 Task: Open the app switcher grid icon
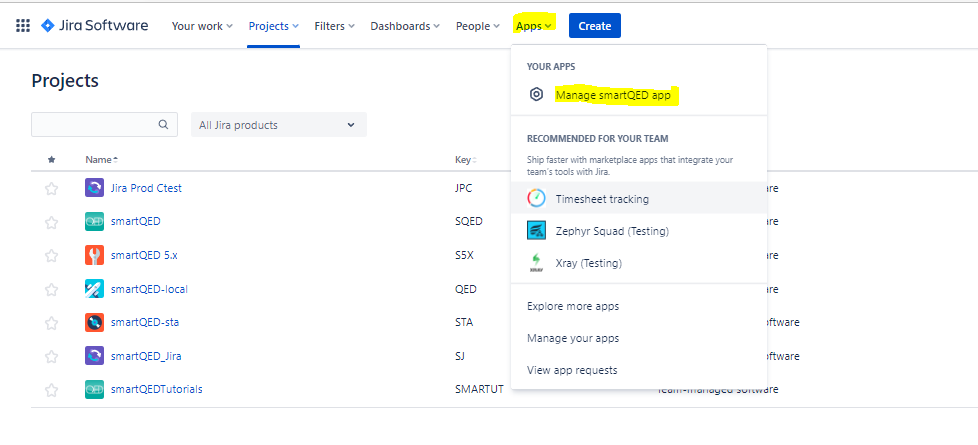(22, 26)
